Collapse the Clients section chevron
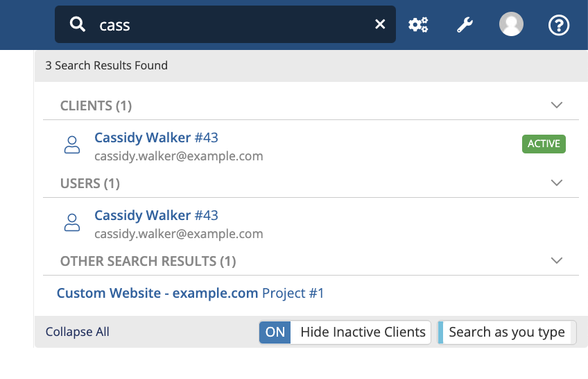Viewport: 588px width, 379px height. coord(557,105)
